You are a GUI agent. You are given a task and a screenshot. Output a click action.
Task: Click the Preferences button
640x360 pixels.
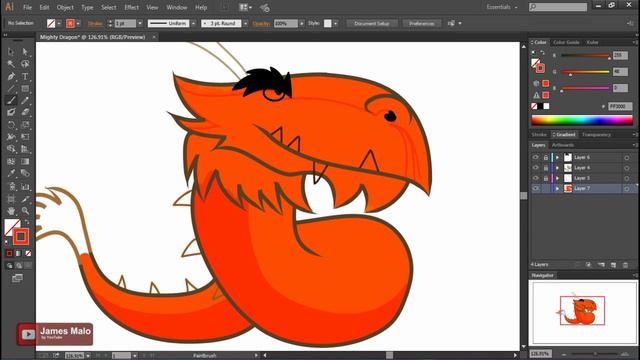click(x=422, y=24)
